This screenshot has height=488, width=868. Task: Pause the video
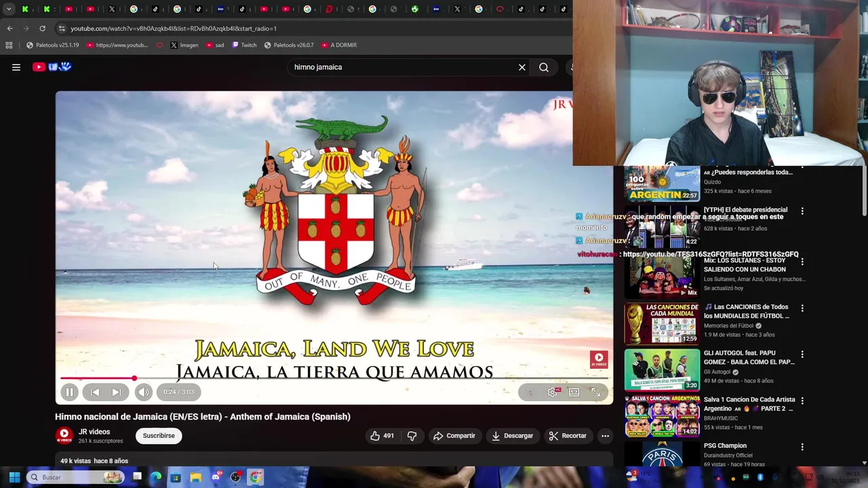coord(69,392)
